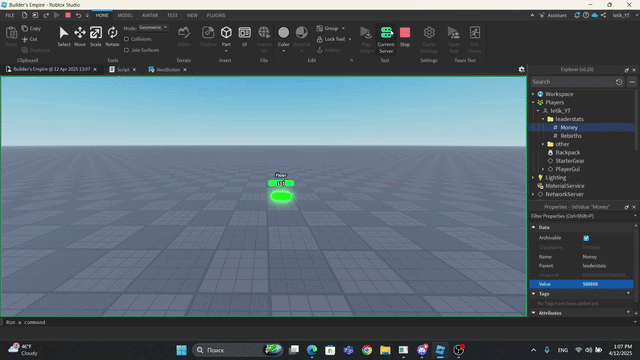This screenshot has height=360, width=640.
Task: Activate the Scale tool
Action: point(96,33)
